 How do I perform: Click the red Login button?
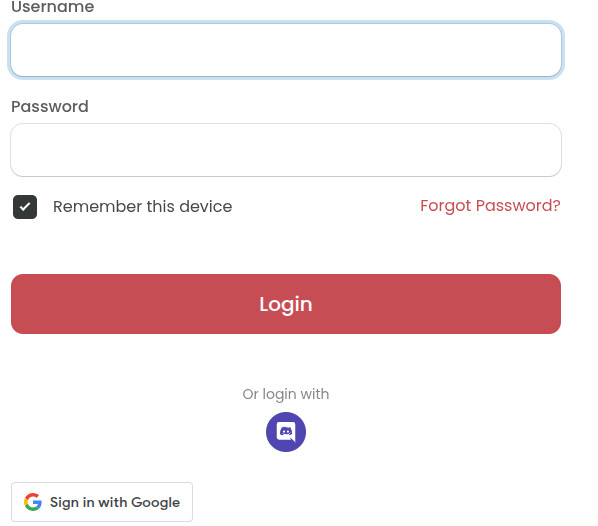click(286, 304)
